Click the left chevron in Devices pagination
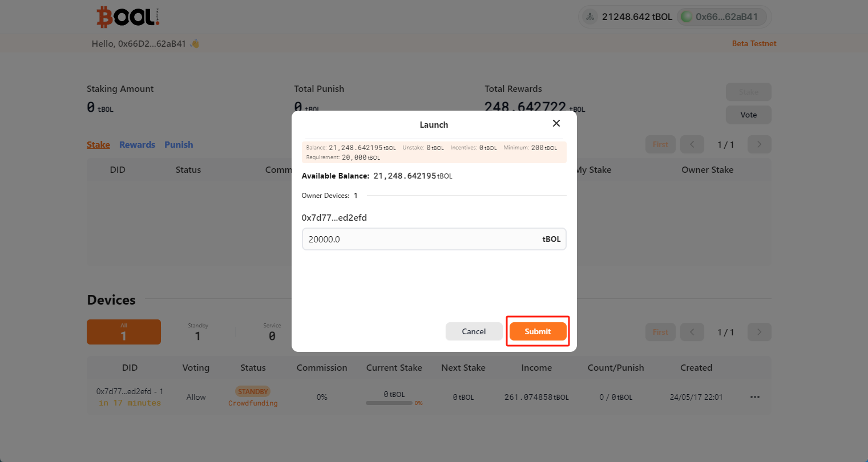Image resolution: width=868 pixels, height=462 pixels. click(x=692, y=331)
